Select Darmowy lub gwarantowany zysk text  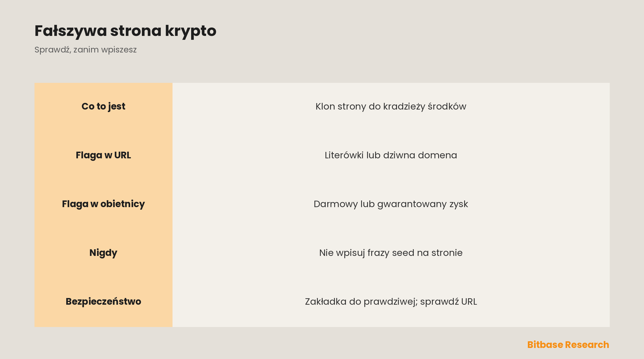point(391,204)
